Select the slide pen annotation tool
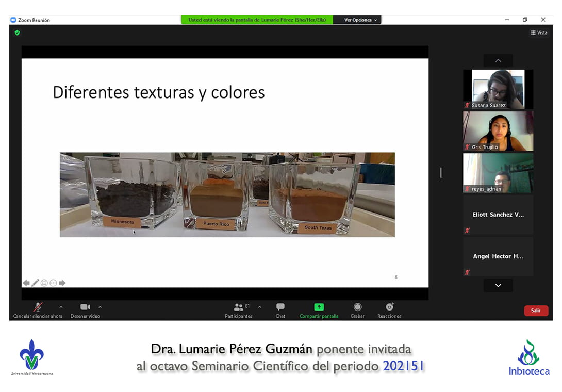The width and height of the screenshot is (562, 392). [35, 283]
